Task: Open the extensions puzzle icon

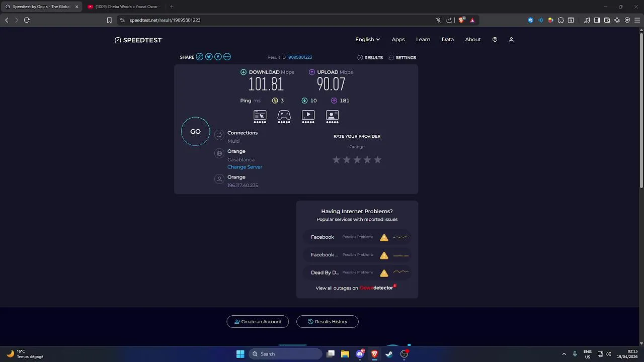Action: pos(561,20)
